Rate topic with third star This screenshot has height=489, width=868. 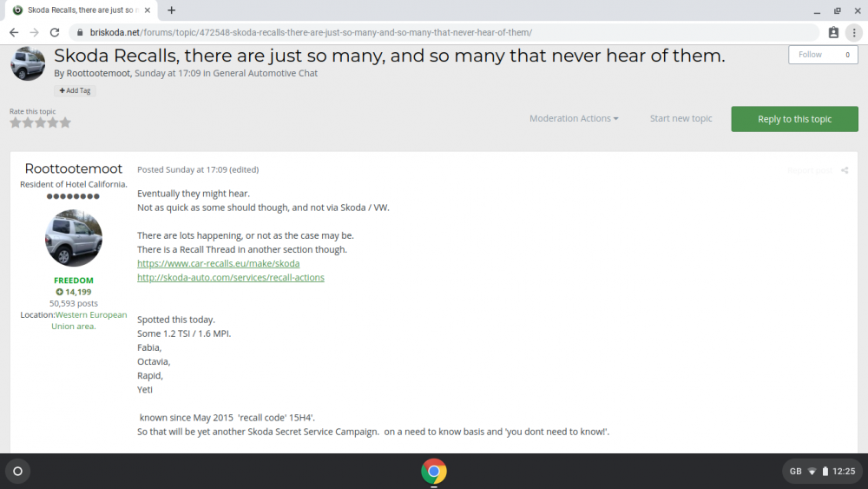point(41,122)
